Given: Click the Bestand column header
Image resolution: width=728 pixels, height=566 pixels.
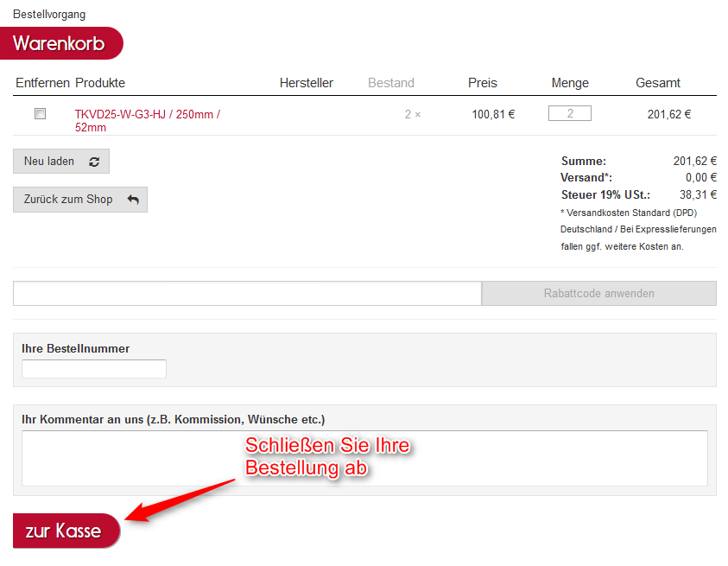Looking at the screenshot, I should coord(391,83).
